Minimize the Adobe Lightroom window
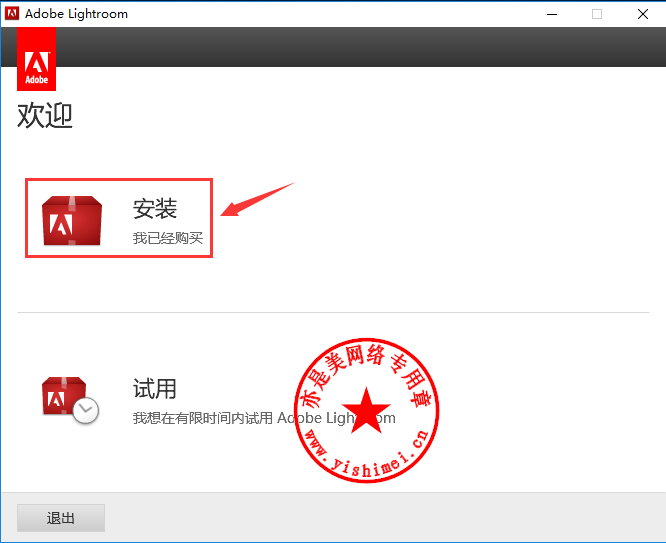 552,14
